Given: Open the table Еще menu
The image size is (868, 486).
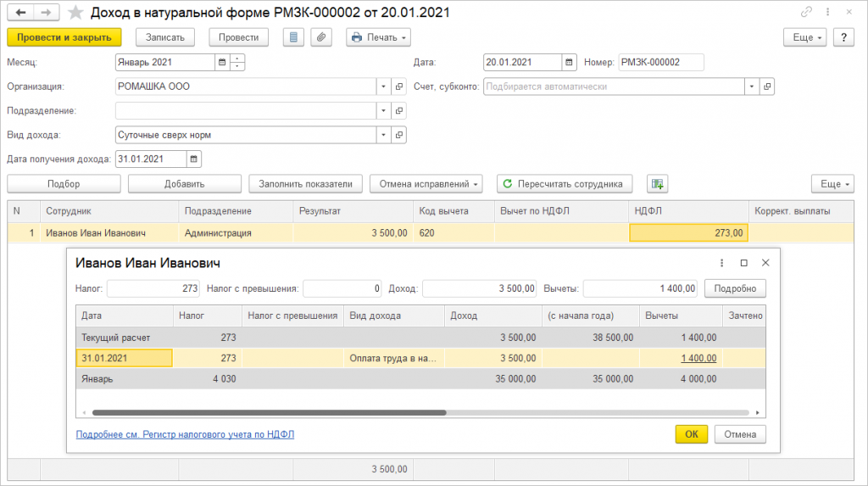Looking at the screenshot, I should point(832,184).
